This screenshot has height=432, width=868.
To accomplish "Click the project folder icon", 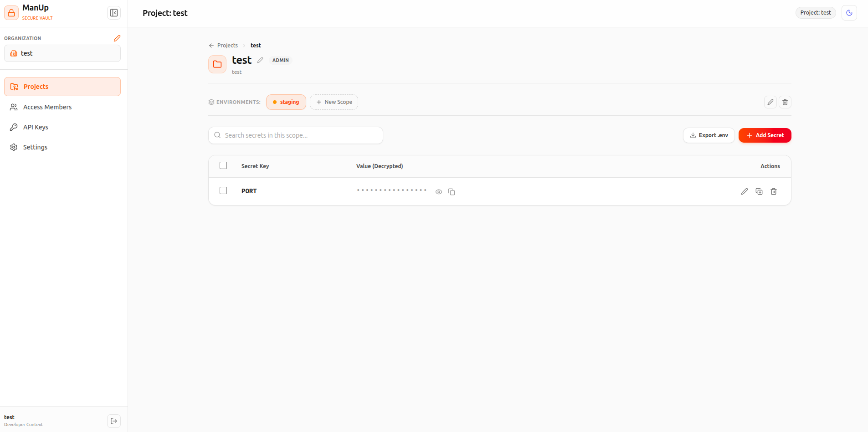I will (217, 64).
